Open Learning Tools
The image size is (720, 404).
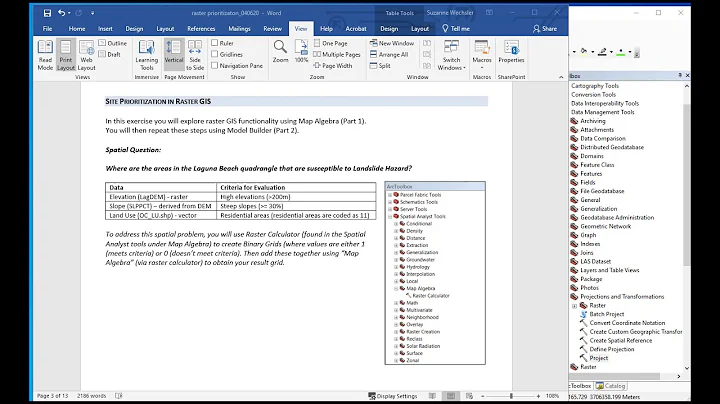(146, 55)
